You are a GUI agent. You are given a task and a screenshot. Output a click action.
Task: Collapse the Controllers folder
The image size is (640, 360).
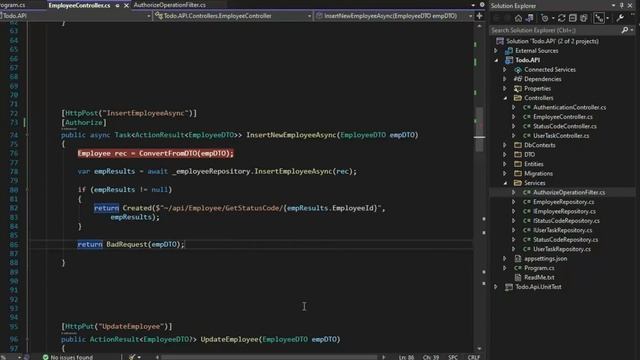point(505,98)
